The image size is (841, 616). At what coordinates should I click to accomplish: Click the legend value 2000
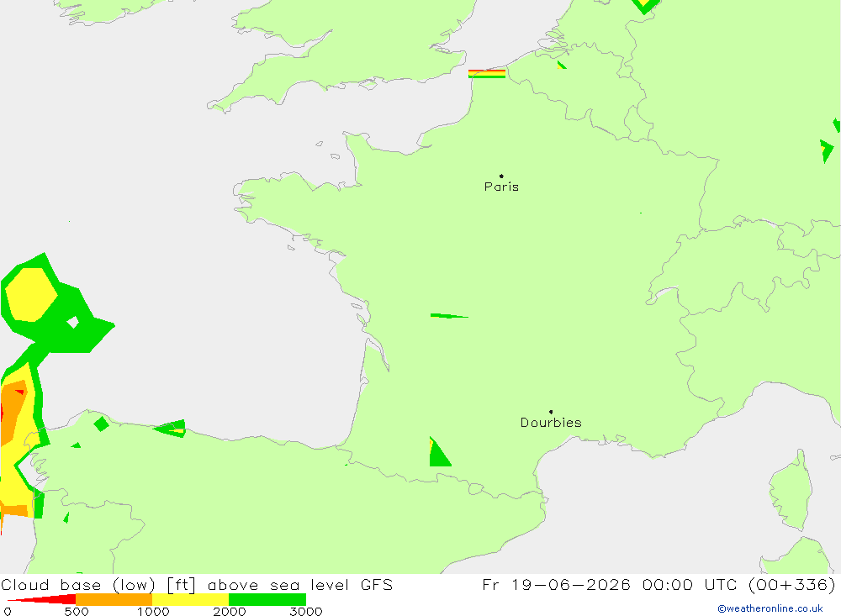tap(229, 611)
